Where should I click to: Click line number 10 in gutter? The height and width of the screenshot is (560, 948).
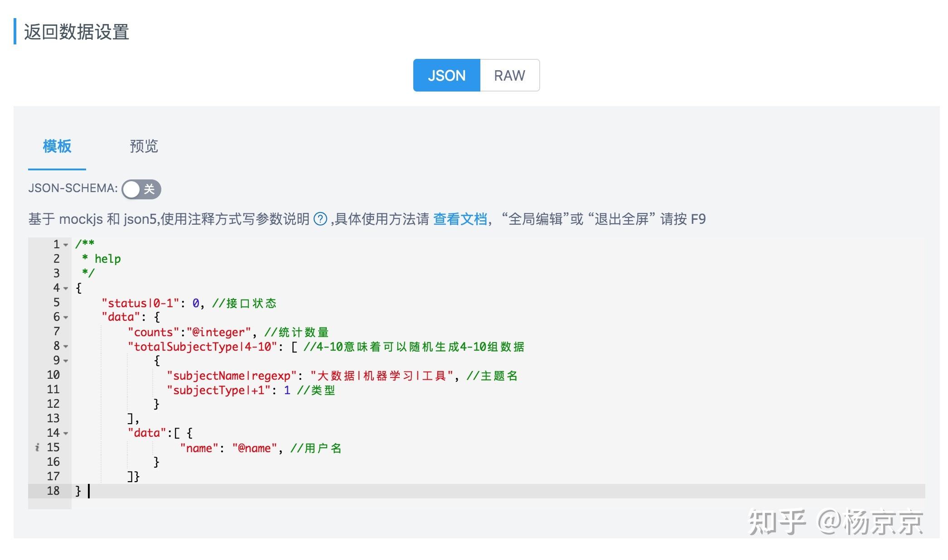[53, 375]
